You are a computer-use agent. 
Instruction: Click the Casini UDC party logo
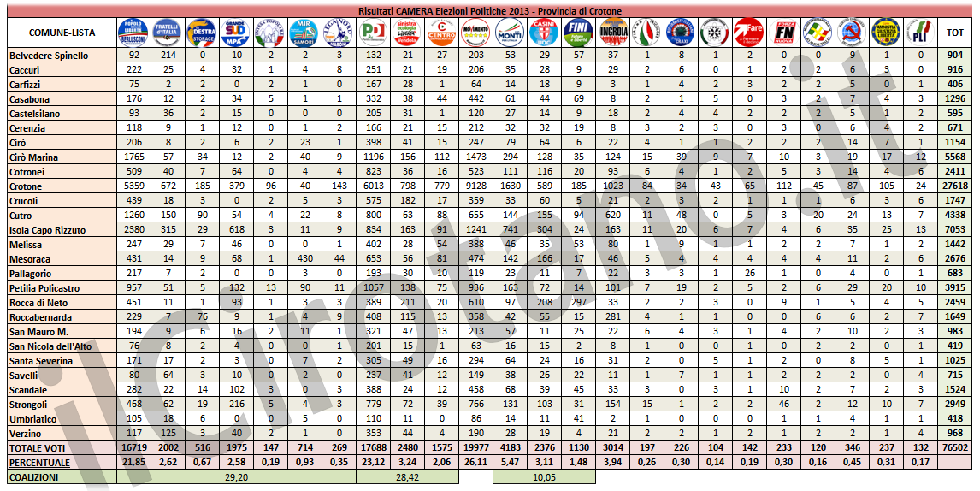pyautogui.click(x=545, y=32)
